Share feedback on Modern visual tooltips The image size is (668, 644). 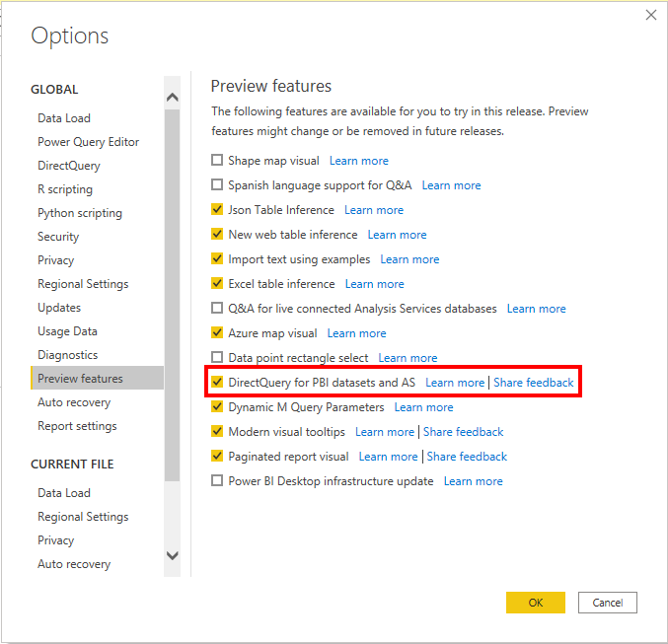pos(463,432)
